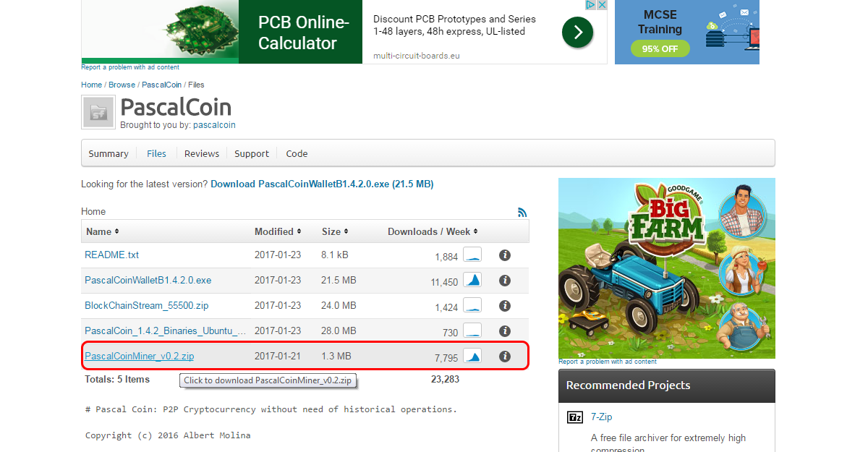The image size is (868, 452).
Task: Click the 24.0 MB size value
Action: [339, 306]
